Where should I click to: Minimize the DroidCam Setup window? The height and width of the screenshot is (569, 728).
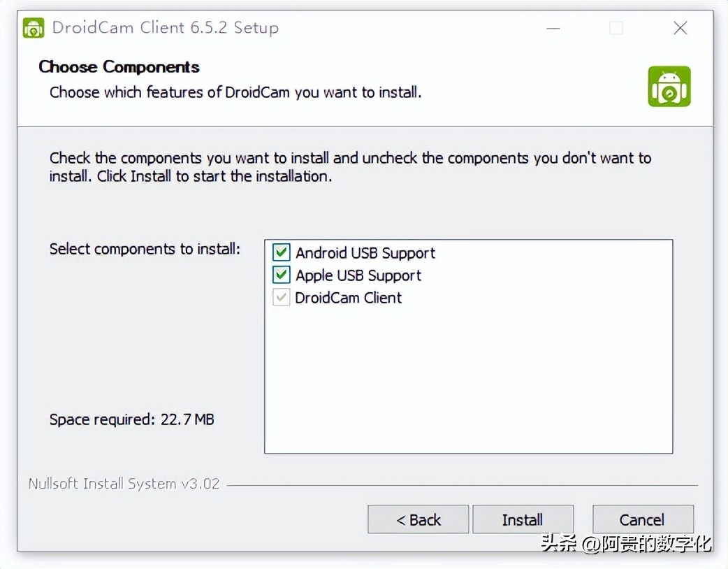click(x=553, y=28)
